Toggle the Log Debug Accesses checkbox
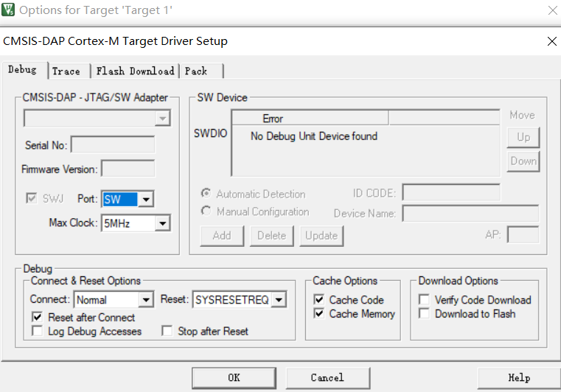This screenshot has width=561, height=392. 38,332
